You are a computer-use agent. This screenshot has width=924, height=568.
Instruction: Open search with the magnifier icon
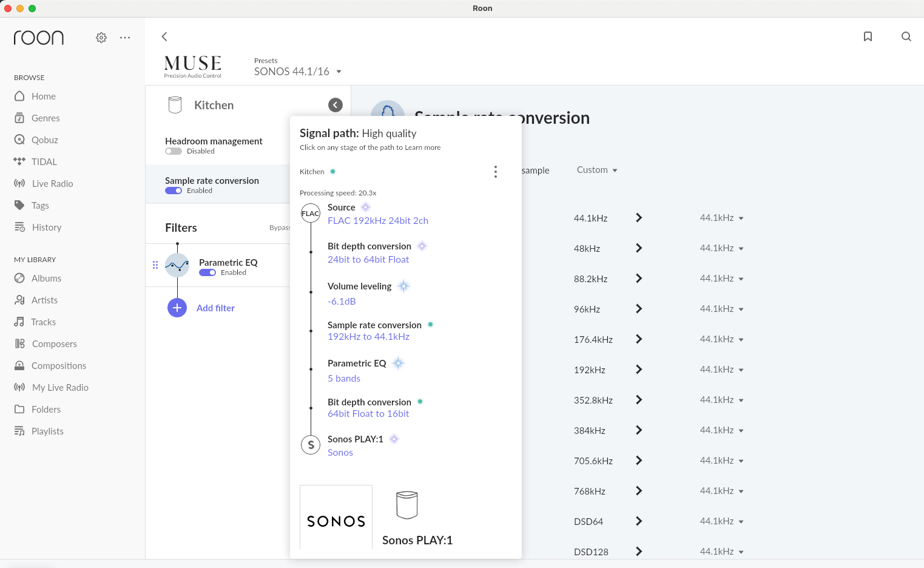[906, 36]
